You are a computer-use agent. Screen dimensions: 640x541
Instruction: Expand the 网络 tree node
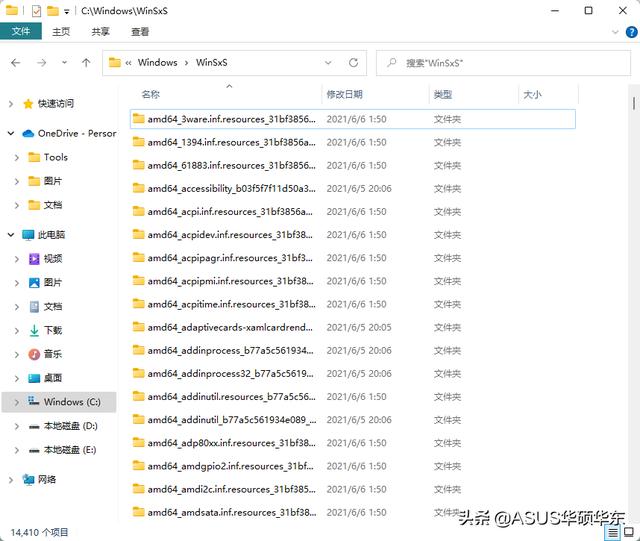pos(11,479)
